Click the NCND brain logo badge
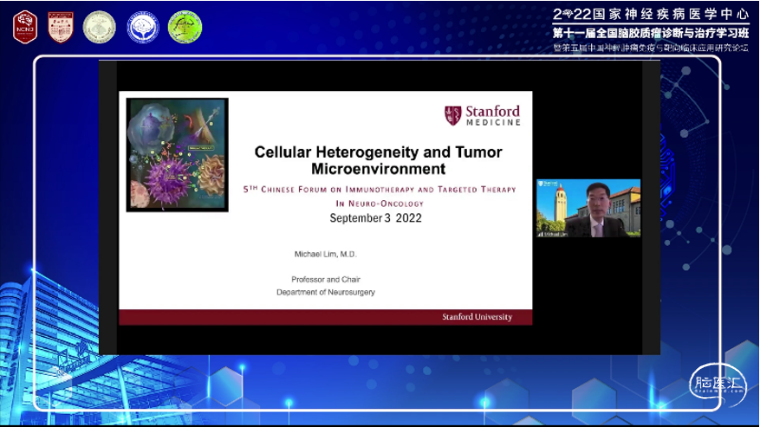The image size is (760, 427). (x=25, y=27)
